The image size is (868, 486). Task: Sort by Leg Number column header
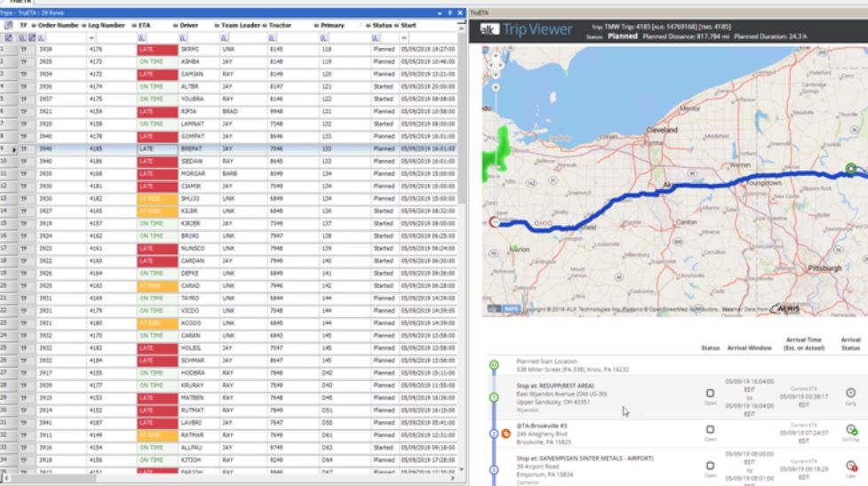tap(106, 26)
